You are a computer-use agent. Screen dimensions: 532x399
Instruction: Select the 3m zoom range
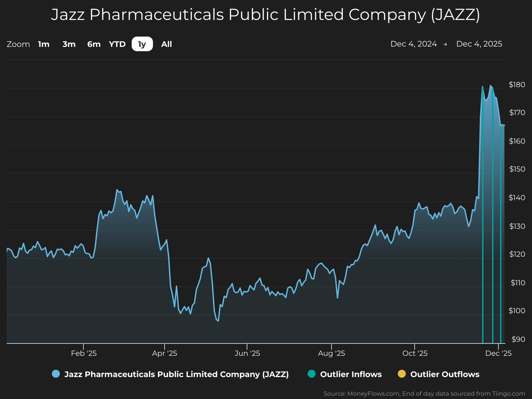coord(69,44)
